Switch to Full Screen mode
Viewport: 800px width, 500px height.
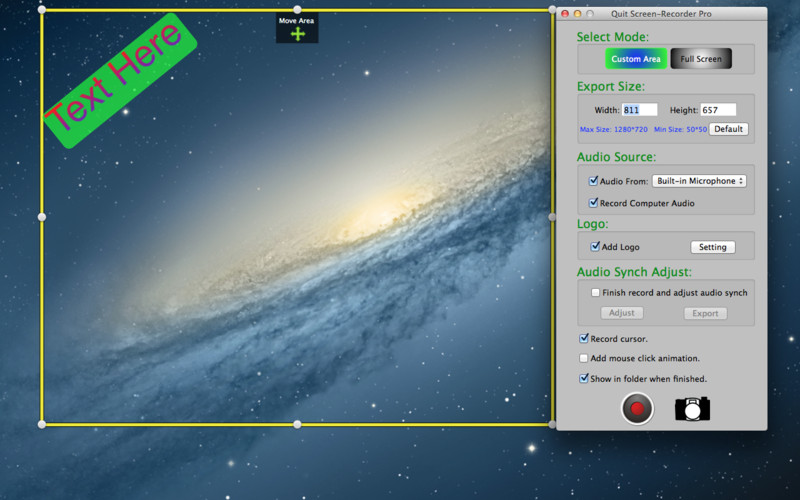point(701,59)
